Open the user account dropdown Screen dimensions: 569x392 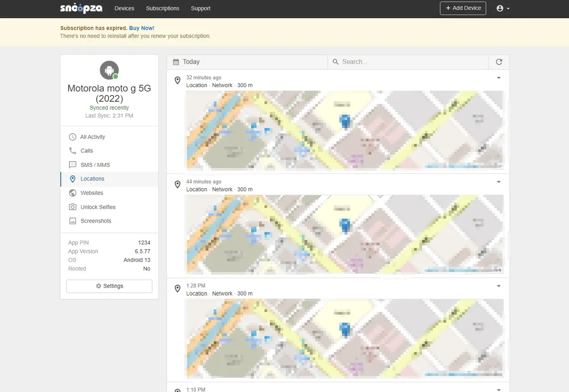[x=503, y=8]
